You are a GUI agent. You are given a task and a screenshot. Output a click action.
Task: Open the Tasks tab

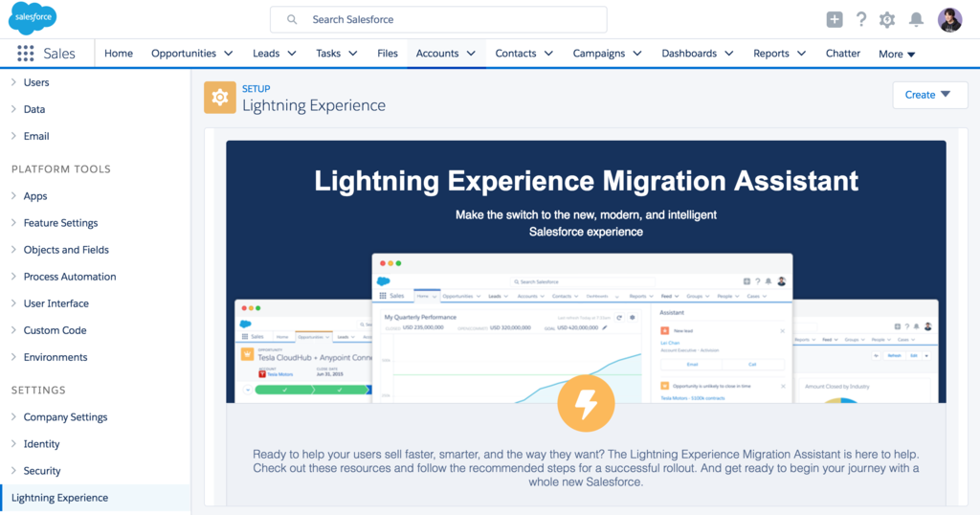(328, 53)
